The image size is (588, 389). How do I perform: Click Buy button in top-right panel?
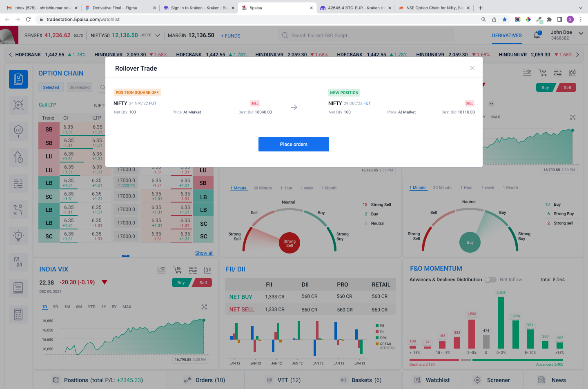[x=545, y=87]
